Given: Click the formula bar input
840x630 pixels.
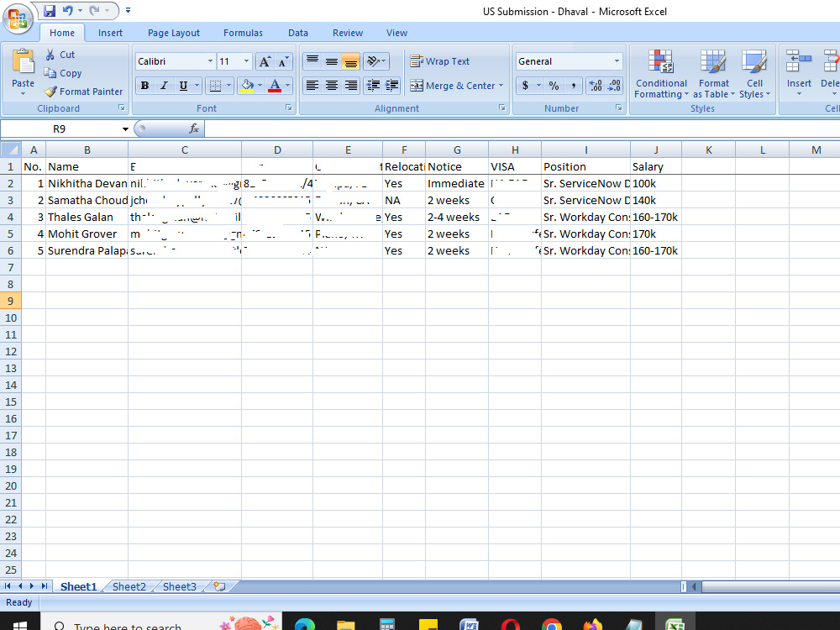Looking at the screenshot, I should tap(522, 129).
